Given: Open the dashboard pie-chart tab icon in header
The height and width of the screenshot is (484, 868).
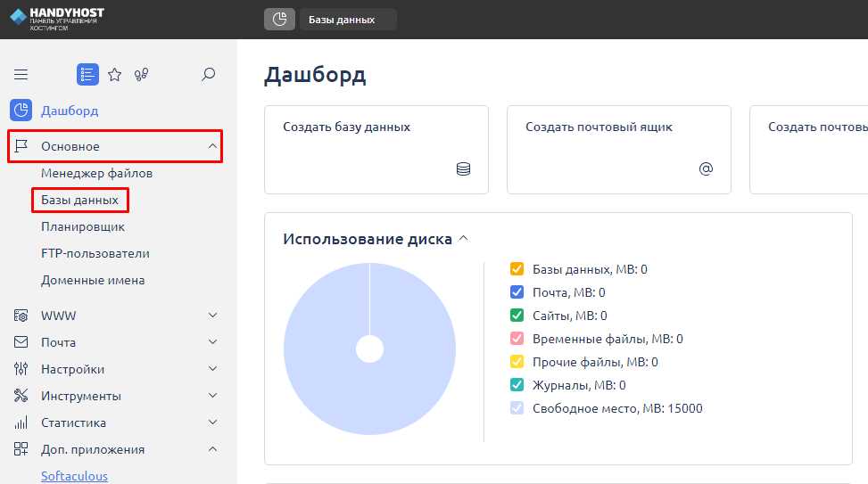Looking at the screenshot, I should [279, 20].
